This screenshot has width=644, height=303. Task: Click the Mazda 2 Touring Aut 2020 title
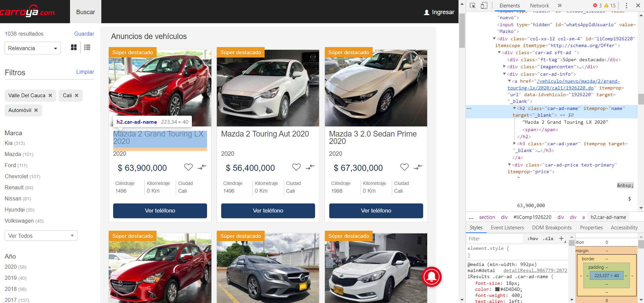(265, 134)
